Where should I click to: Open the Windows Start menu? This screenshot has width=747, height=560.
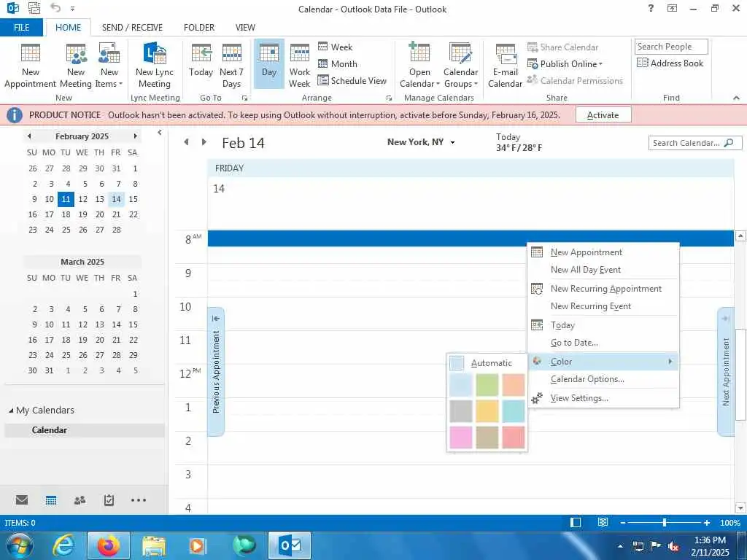coord(19,545)
